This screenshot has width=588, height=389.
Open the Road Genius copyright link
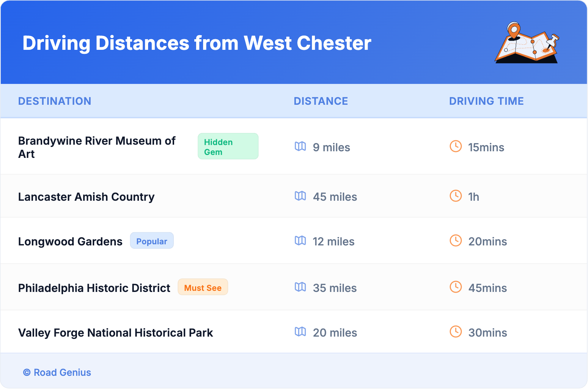tap(58, 373)
